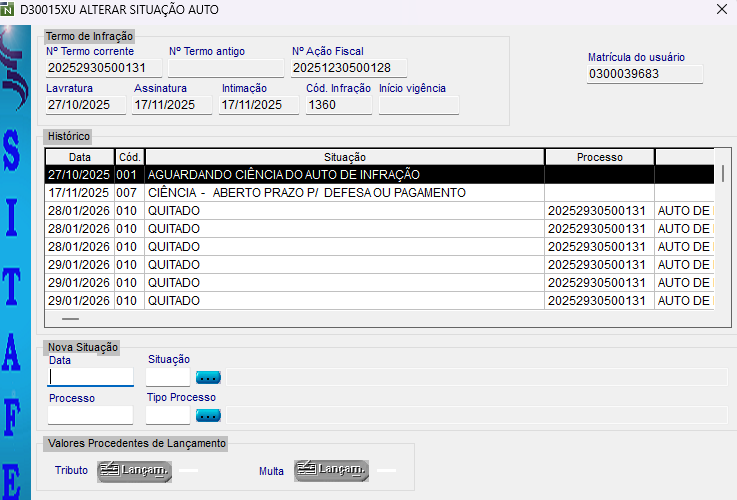Focus the Nova Situação Data field
The width and height of the screenshot is (737, 500).
click(91, 377)
